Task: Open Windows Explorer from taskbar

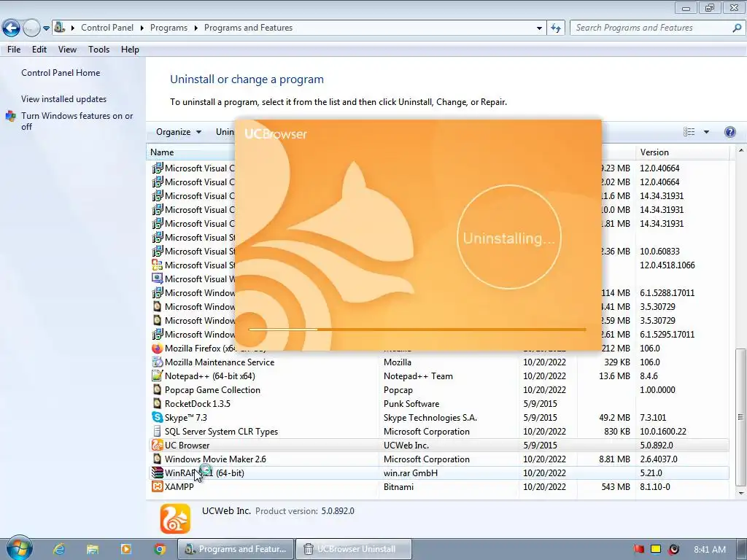Action: click(93, 550)
